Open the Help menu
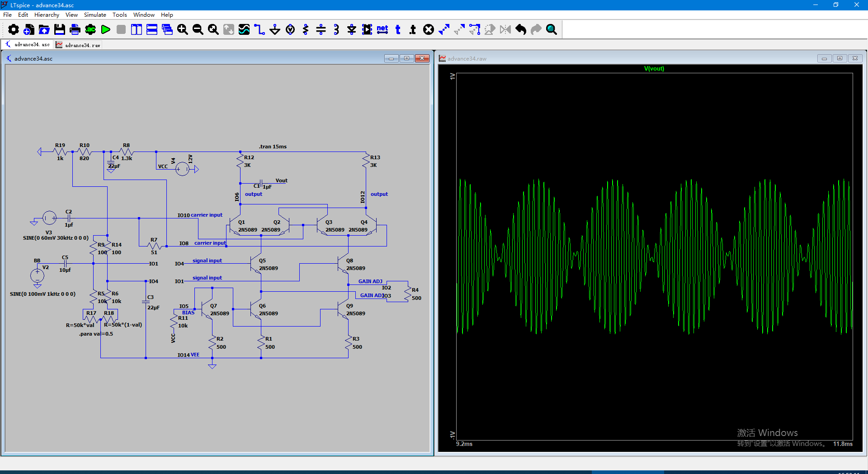 (167, 15)
